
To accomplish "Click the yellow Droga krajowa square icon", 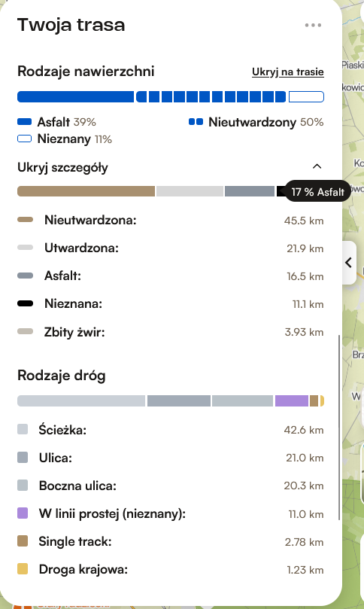I will [23, 569].
